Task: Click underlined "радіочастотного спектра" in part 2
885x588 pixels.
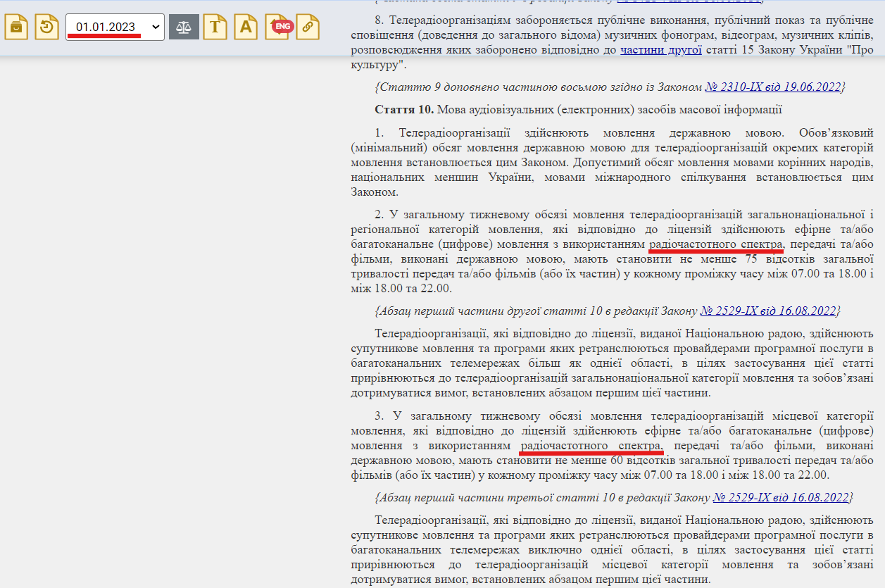Action: pyautogui.click(x=717, y=246)
